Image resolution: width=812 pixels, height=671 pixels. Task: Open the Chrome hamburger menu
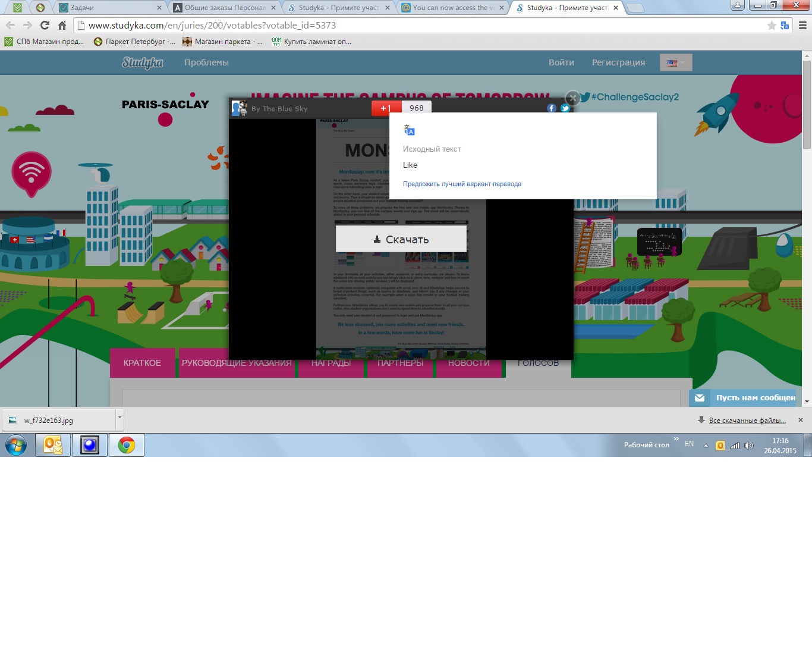click(802, 25)
